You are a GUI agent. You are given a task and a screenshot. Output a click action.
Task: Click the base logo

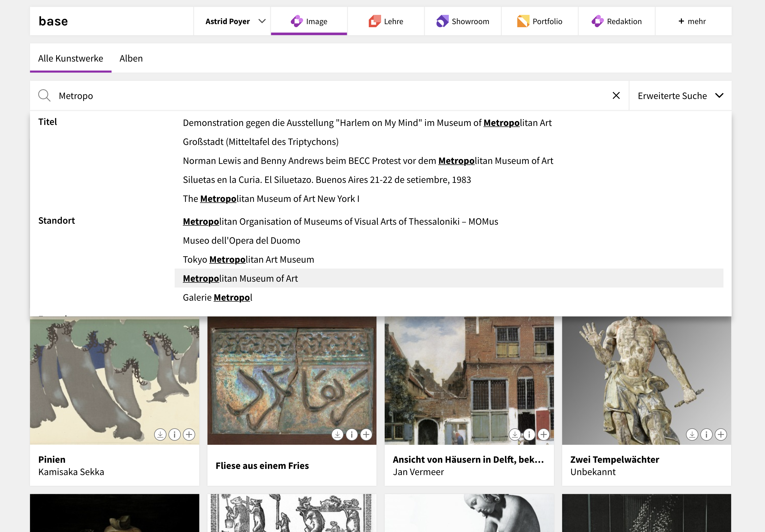53,21
